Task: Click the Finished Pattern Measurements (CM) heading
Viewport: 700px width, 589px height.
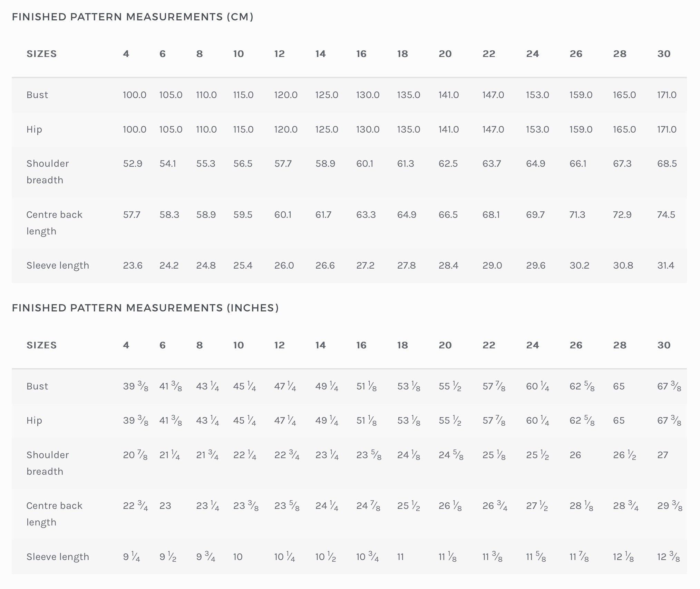Action: [x=133, y=17]
